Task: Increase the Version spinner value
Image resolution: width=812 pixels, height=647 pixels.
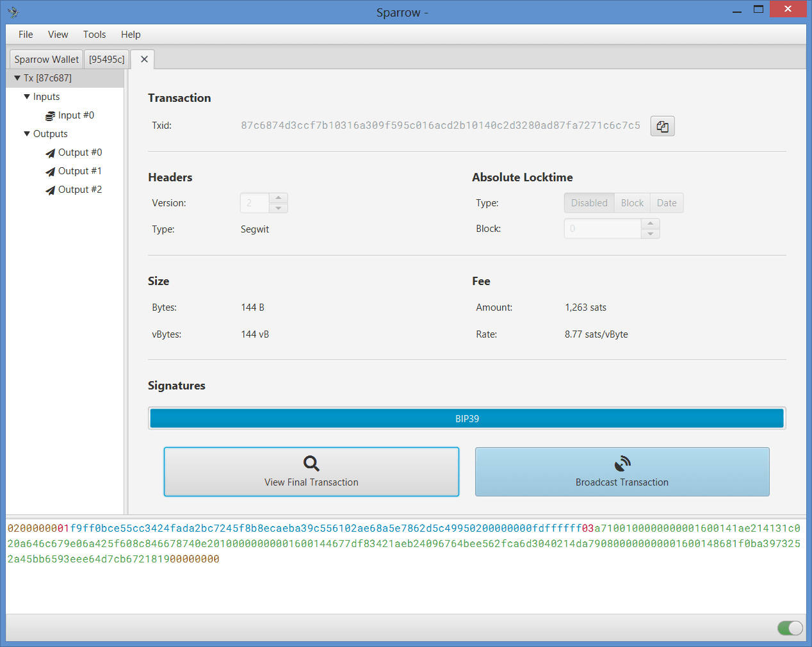Action: [279, 198]
